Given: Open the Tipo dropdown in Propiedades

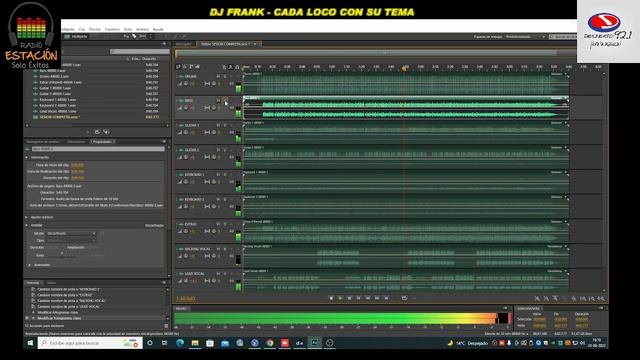Looking at the screenshot, I should (71, 240).
